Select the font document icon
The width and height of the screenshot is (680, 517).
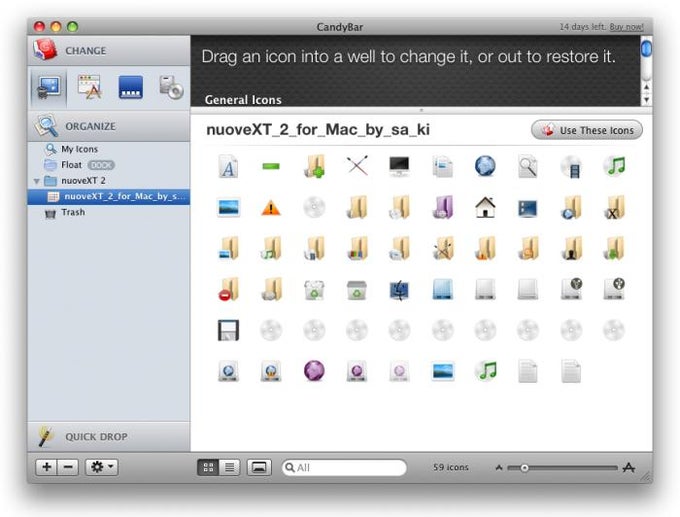point(228,166)
